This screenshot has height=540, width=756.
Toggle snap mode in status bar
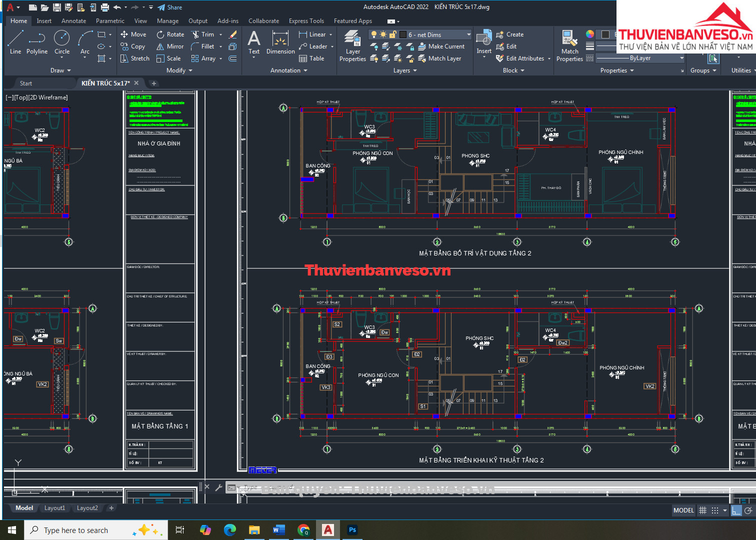(x=715, y=510)
